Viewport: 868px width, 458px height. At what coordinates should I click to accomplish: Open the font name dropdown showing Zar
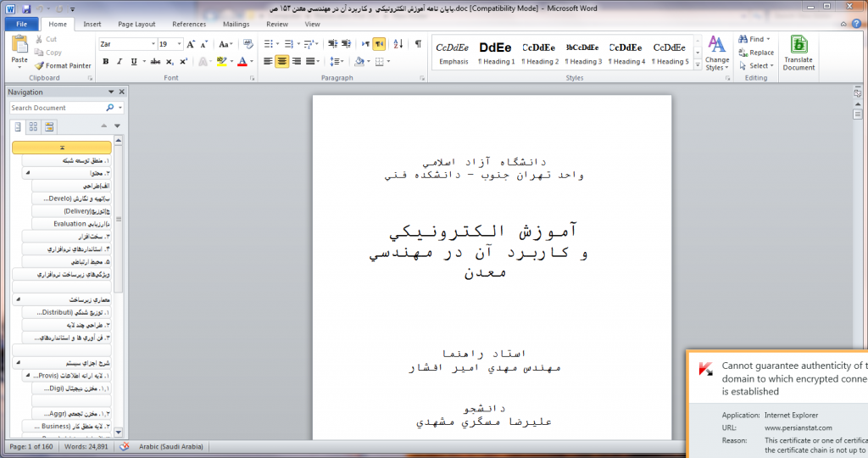[x=127, y=43]
